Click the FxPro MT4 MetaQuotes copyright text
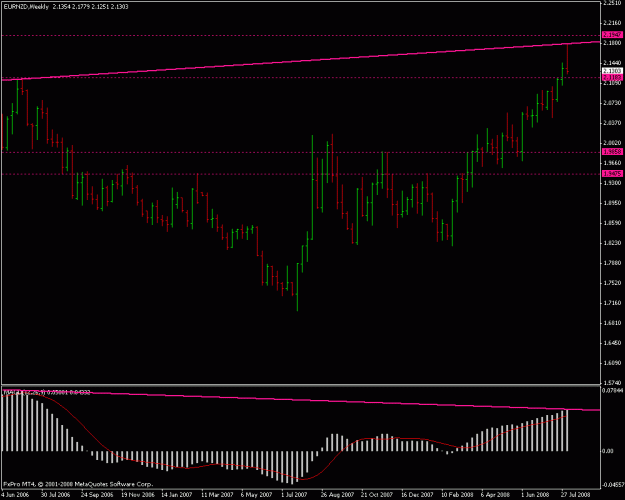This screenshot has height=500, width=625. (78, 484)
